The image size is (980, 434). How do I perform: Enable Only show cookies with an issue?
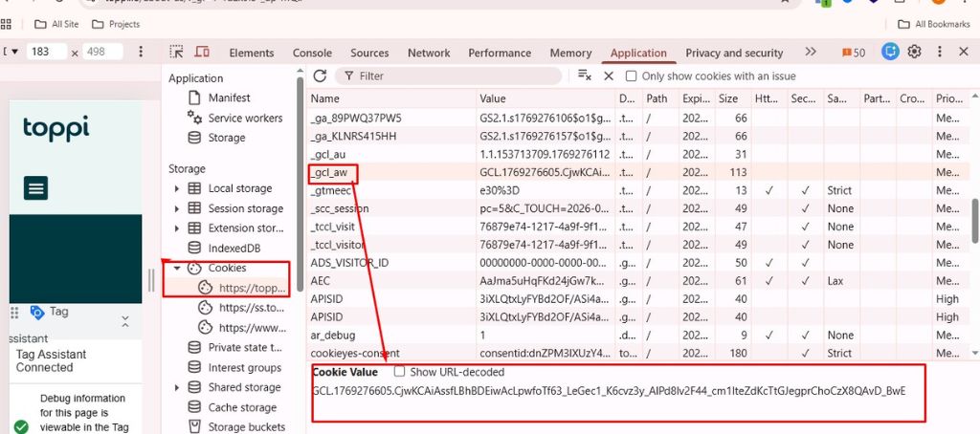(x=632, y=76)
